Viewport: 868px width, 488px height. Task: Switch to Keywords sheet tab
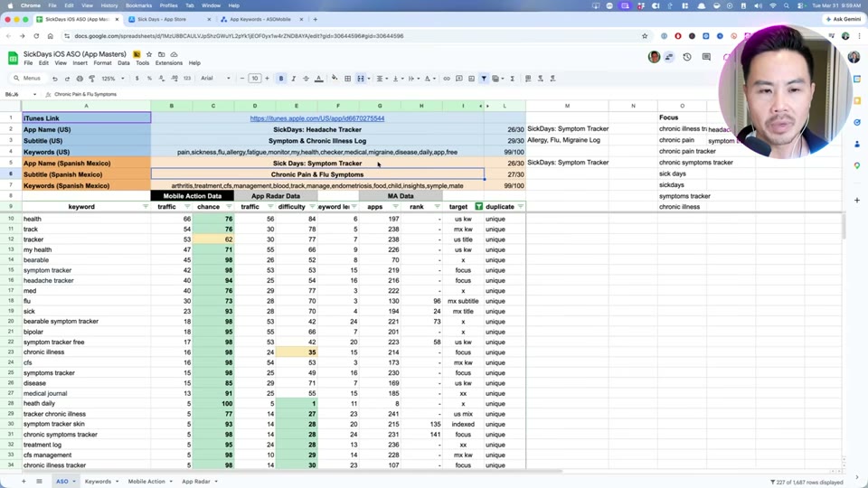(x=98, y=482)
